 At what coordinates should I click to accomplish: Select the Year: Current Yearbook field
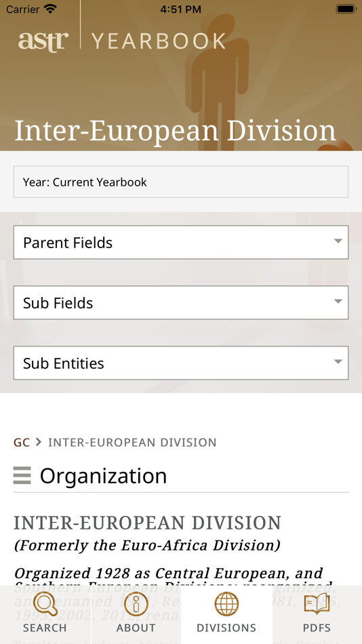click(181, 182)
